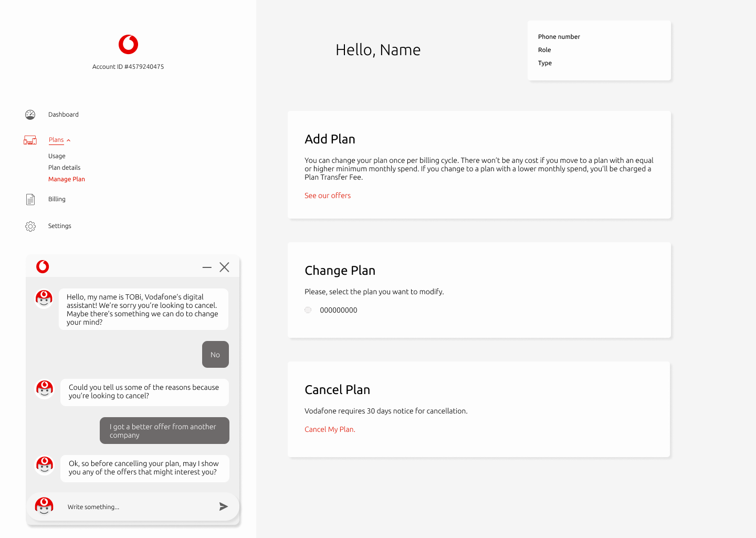This screenshot has height=538, width=756.
Task: Open Manage Plan submenu item
Action: click(67, 179)
